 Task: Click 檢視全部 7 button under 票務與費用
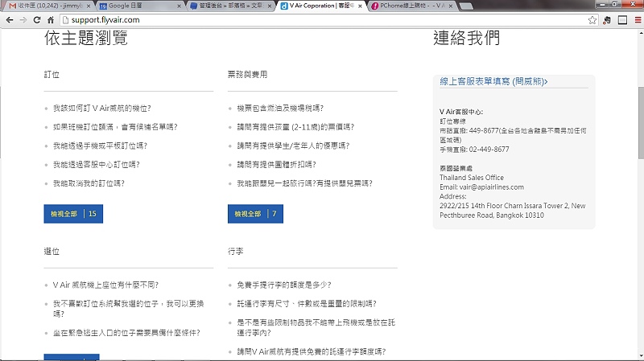[x=255, y=214]
